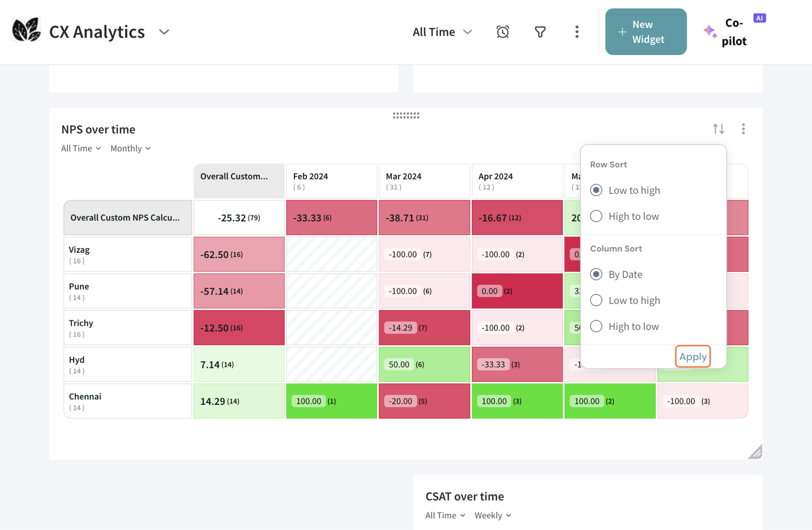Select Column Sort High to low
812x530 pixels.
(x=596, y=326)
